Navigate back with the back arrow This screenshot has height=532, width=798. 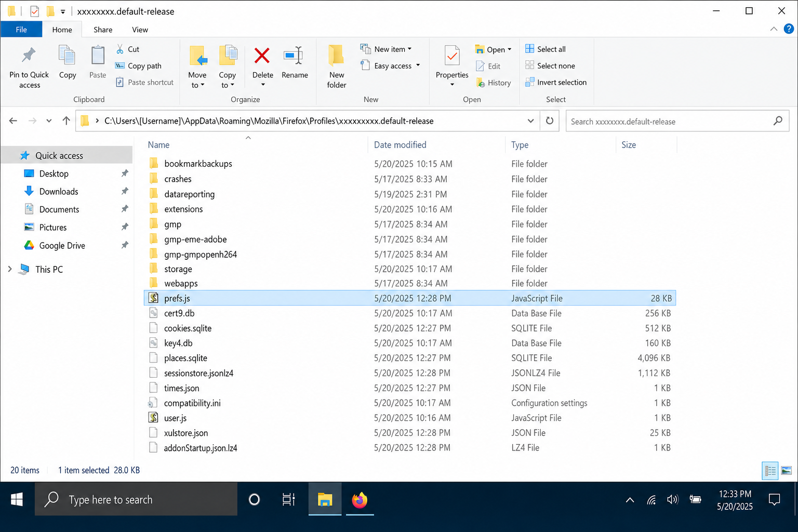pos(13,121)
